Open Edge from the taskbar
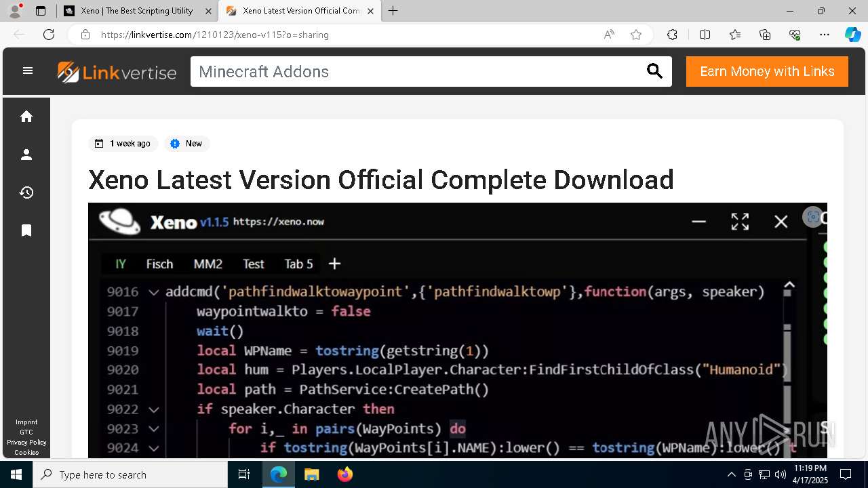Viewport: 868px width, 488px height. (x=279, y=474)
